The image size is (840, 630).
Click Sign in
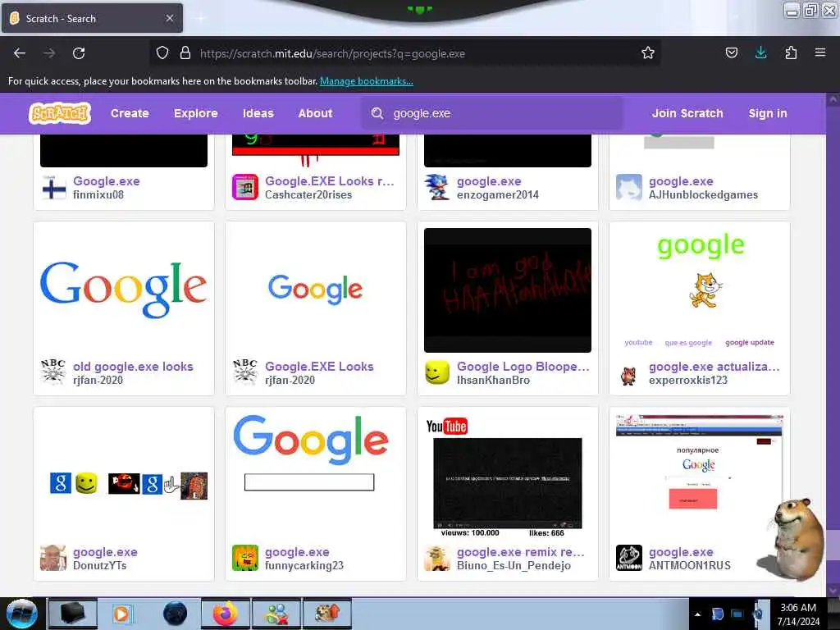click(768, 113)
